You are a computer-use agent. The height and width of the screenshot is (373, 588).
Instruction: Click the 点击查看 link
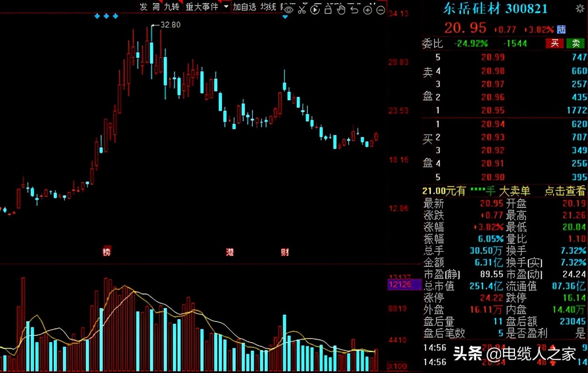(x=565, y=191)
